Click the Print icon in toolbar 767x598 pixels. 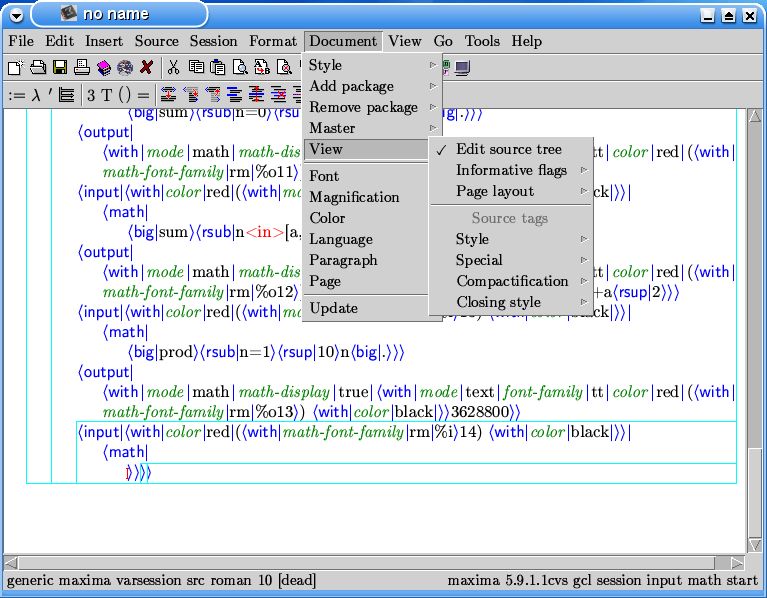click(81, 67)
